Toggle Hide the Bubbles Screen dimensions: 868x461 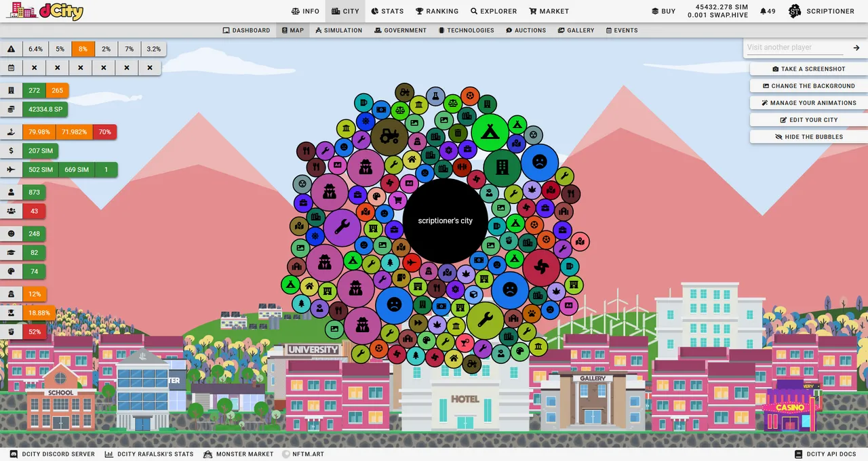coord(809,137)
